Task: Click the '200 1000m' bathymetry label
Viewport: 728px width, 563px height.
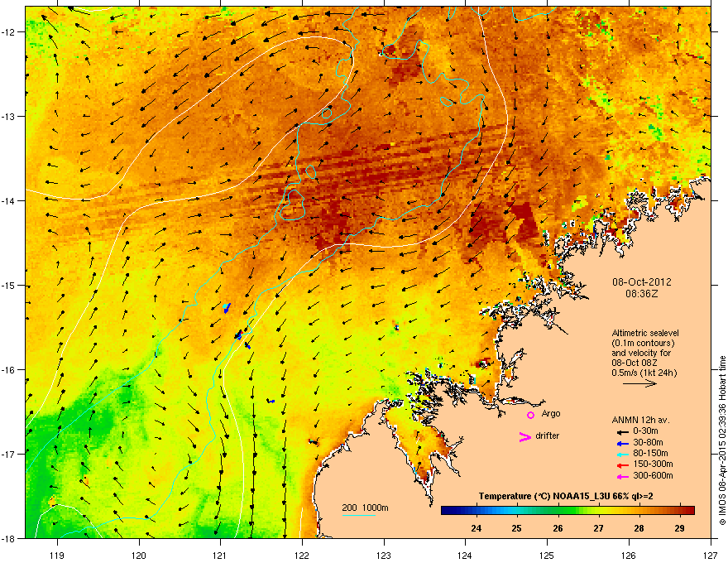Action: (x=365, y=508)
